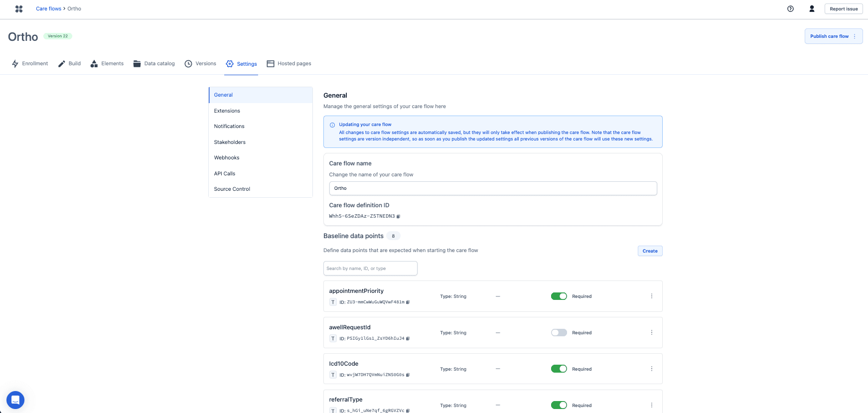The image size is (868, 413).
Task: Toggle Required for Icd10Code
Action: tap(559, 369)
